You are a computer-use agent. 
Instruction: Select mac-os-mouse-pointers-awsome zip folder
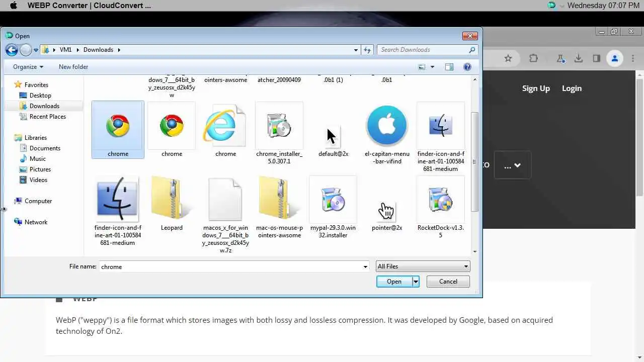click(279, 207)
